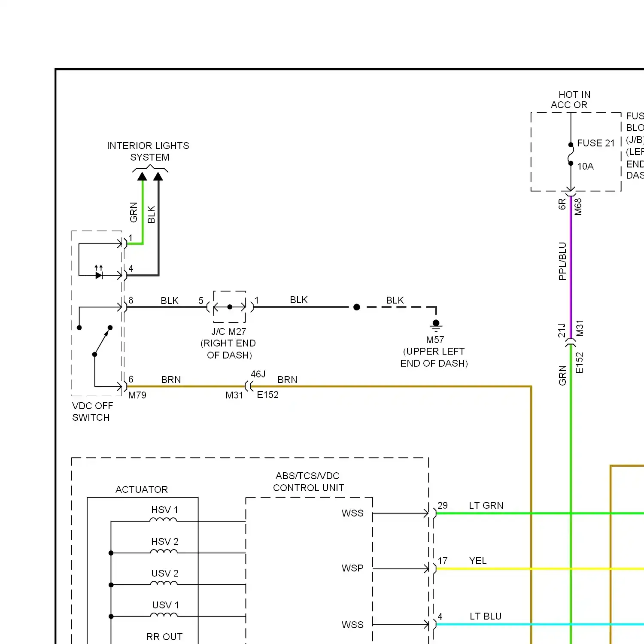Image resolution: width=644 pixels, height=644 pixels.
Task: Click the M57 ground symbol
Action: click(x=436, y=325)
